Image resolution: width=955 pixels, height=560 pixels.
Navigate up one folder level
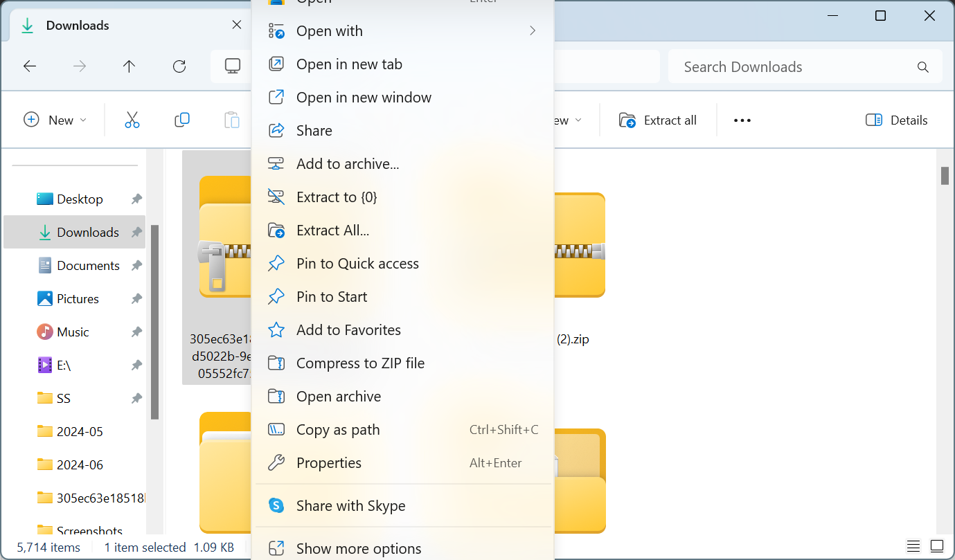point(129,66)
